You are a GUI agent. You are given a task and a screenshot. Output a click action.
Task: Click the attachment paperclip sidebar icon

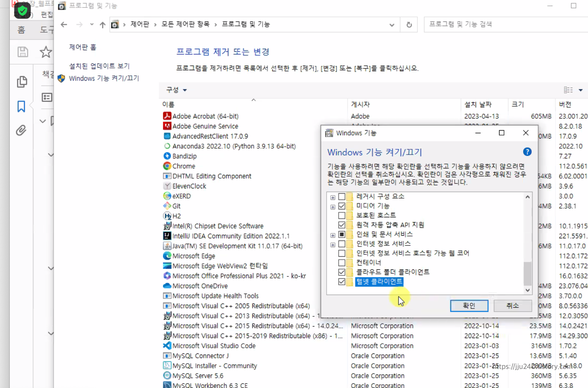pos(21,130)
